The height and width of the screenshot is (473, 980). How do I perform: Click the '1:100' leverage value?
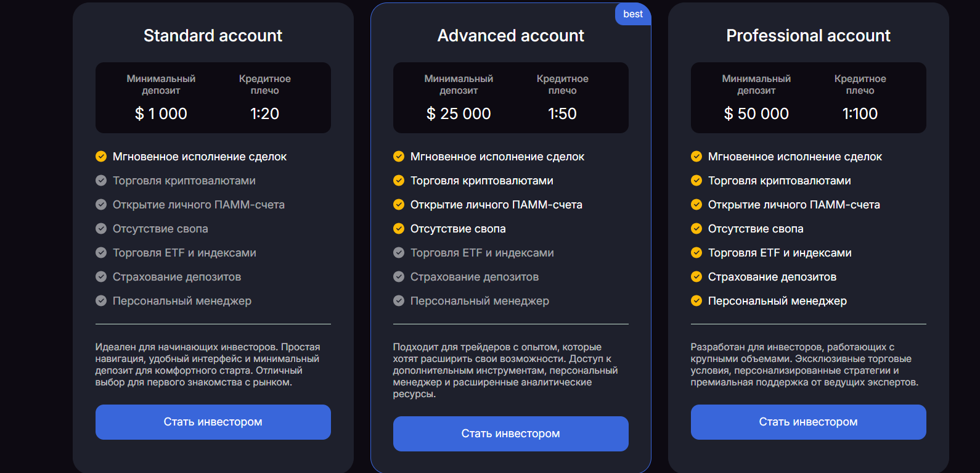[860, 113]
